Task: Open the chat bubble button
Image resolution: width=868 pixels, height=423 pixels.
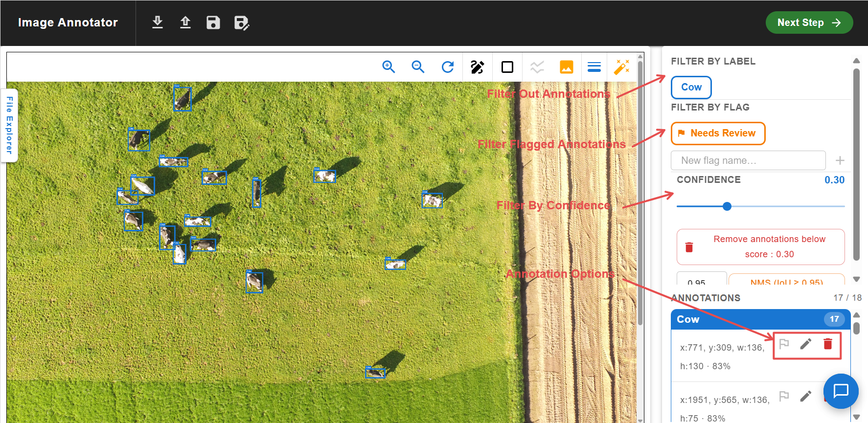Action: pyautogui.click(x=841, y=391)
